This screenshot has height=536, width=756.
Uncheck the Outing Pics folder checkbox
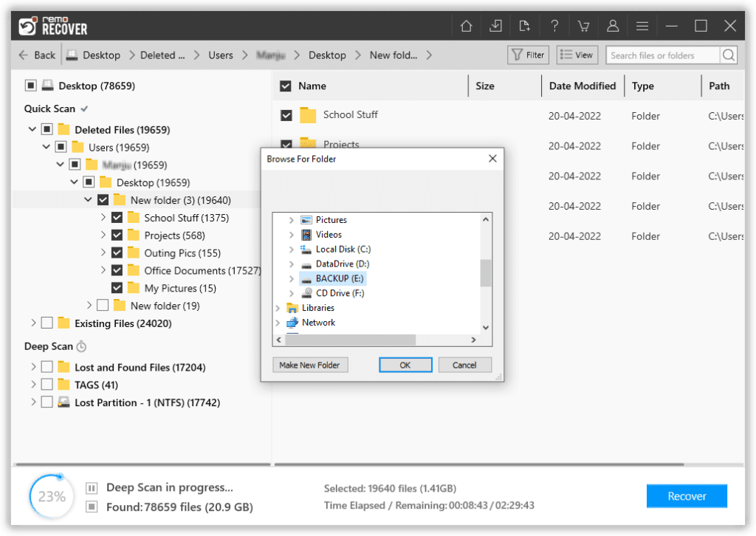coord(117,253)
